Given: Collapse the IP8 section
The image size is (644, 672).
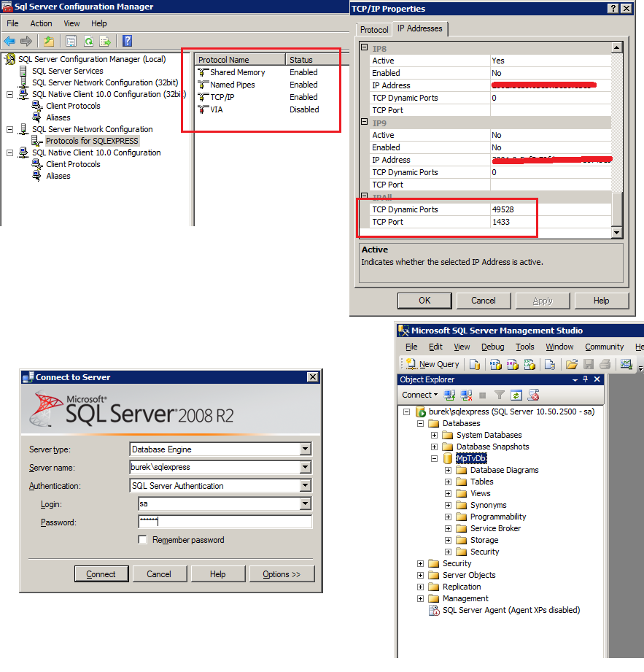Looking at the screenshot, I should (364, 47).
